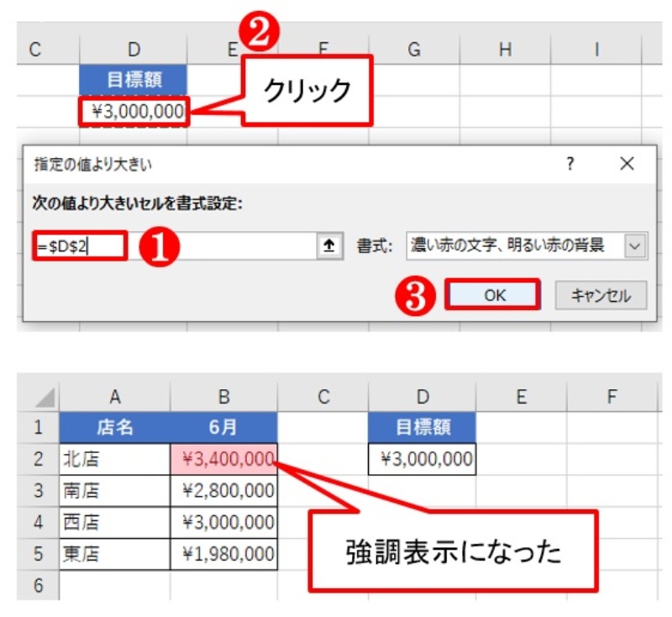Screen dimensions: 672x617
Task: Close the 指定の値より大きい dialog
Action: (627, 164)
